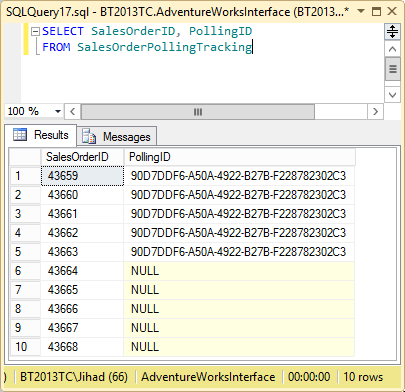Click the horizontal scroll right arrow

pyautogui.click(x=375, y=111)
